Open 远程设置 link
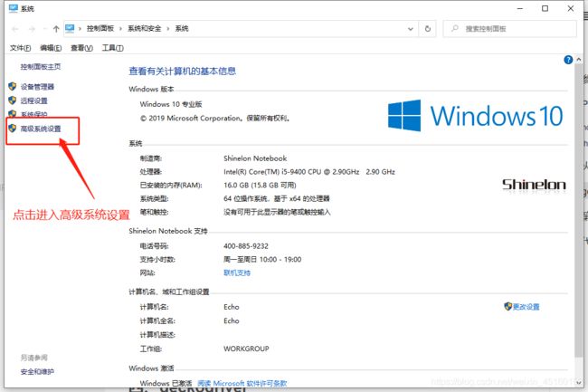 pyautogui.click(x=33, y=100)
